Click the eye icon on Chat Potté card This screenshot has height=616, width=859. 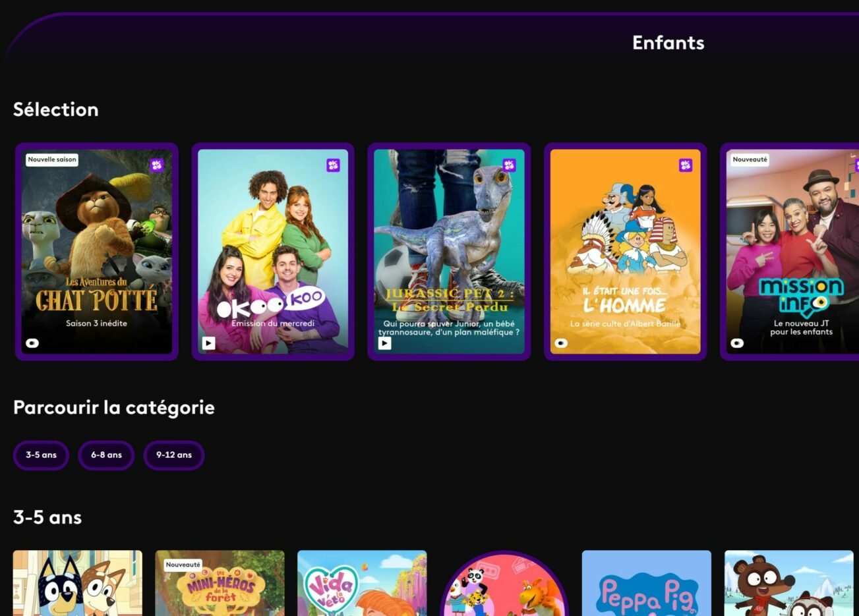[32, 343]
